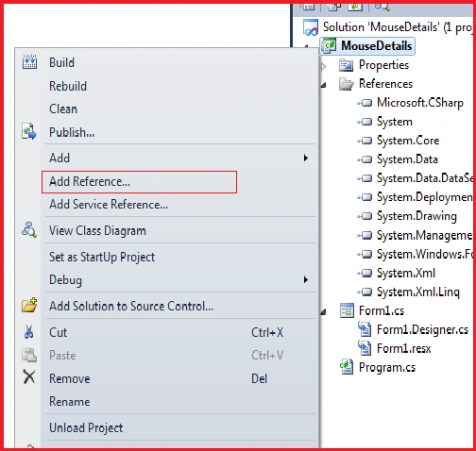Click the Cut scissors icon
Image resolution: width=476 pixels, height=451 pixels.
[x=28, y=332]
